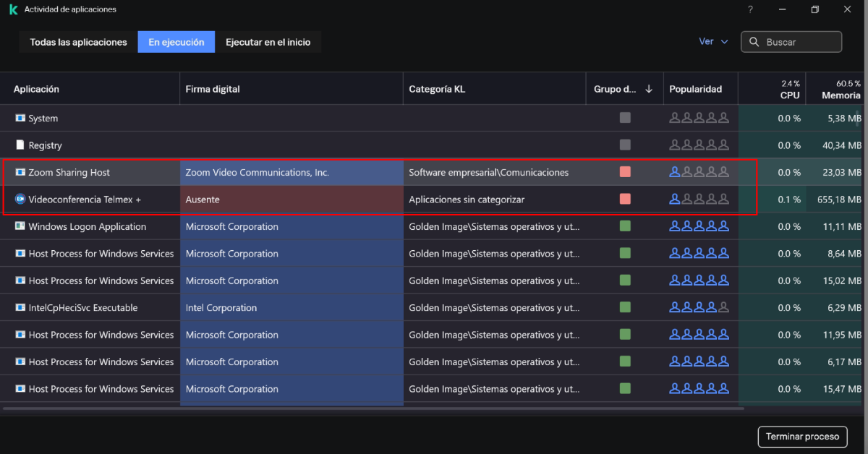Image resolution: width=868 pixels, height=454 pixels.
Task: Expand the Ver dropdown menu
Action: click(713, 41)
